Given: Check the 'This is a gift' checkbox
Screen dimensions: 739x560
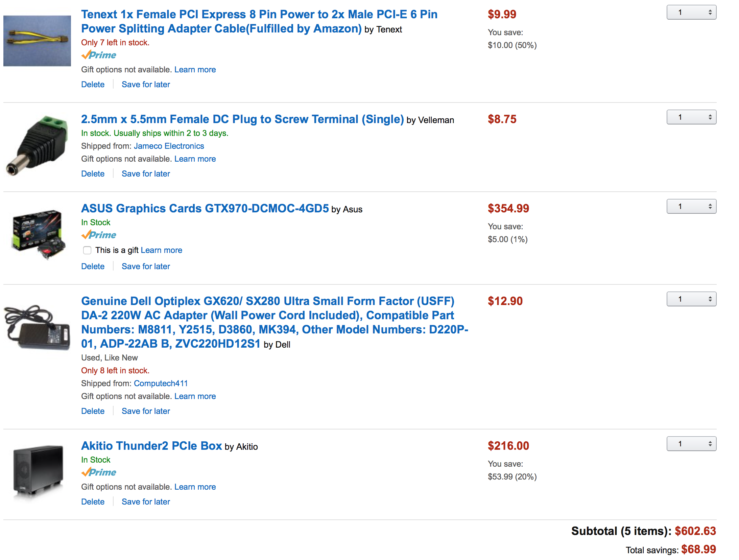Looking at the screenshot, I should (x=87, y=250).
